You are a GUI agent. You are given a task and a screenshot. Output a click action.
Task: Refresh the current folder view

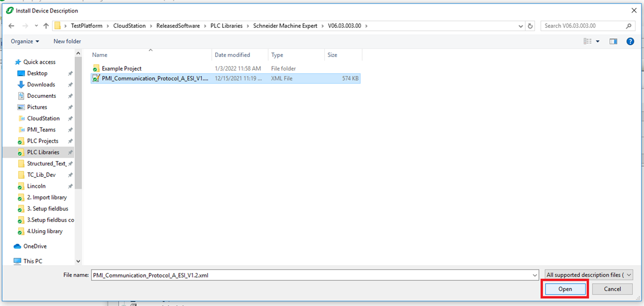[x=530, y=26]
